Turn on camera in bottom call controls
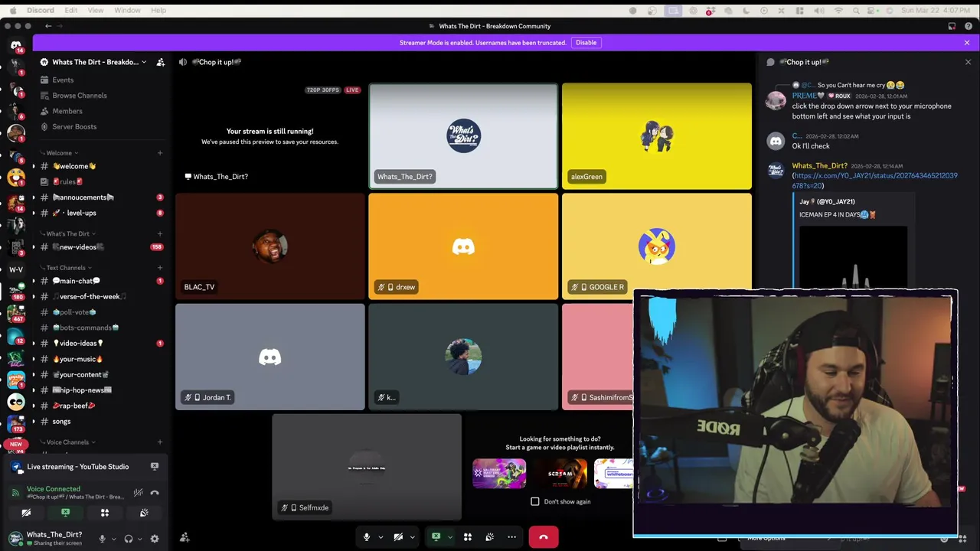This screenshot has width=980, height=551. click(398, 537)
